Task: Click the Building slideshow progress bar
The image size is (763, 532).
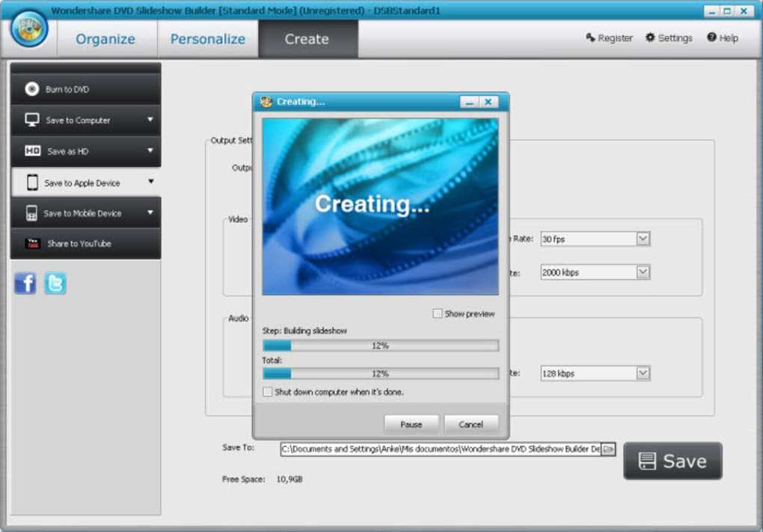Action: [x=381, y=346]
